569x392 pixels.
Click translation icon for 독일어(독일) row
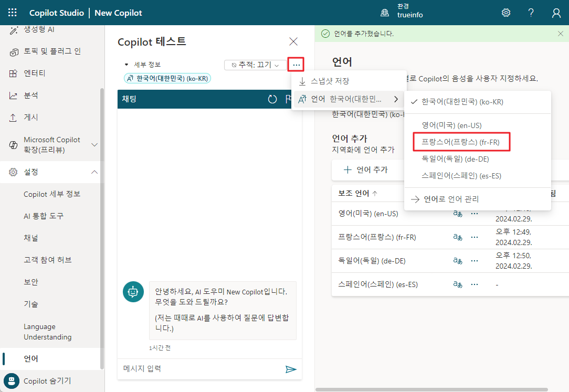458,261
